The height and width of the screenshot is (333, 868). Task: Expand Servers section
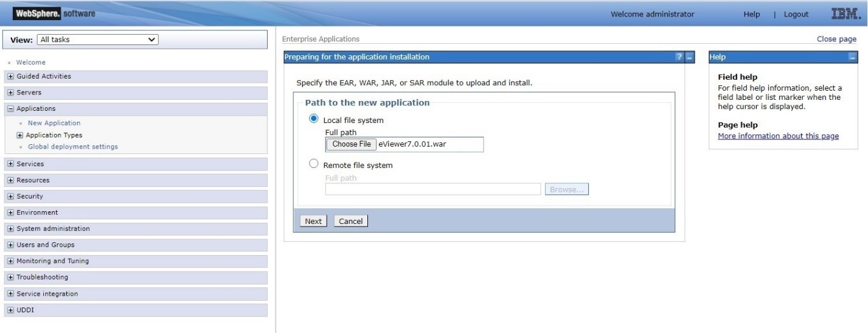(10, 93)
